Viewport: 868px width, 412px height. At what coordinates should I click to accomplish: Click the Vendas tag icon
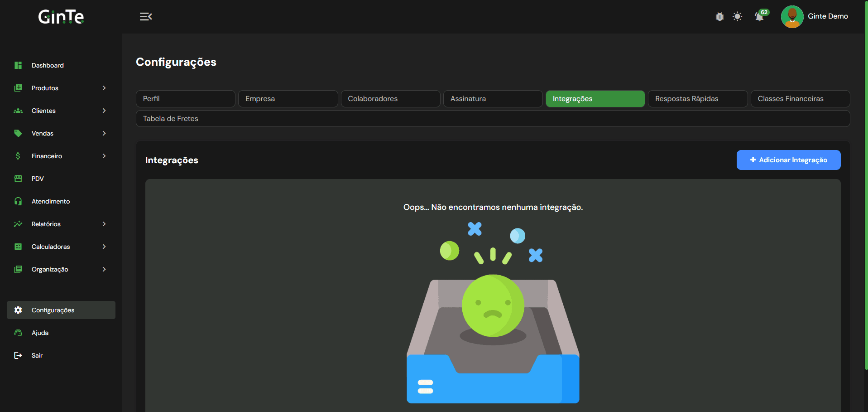click(18, 133)
